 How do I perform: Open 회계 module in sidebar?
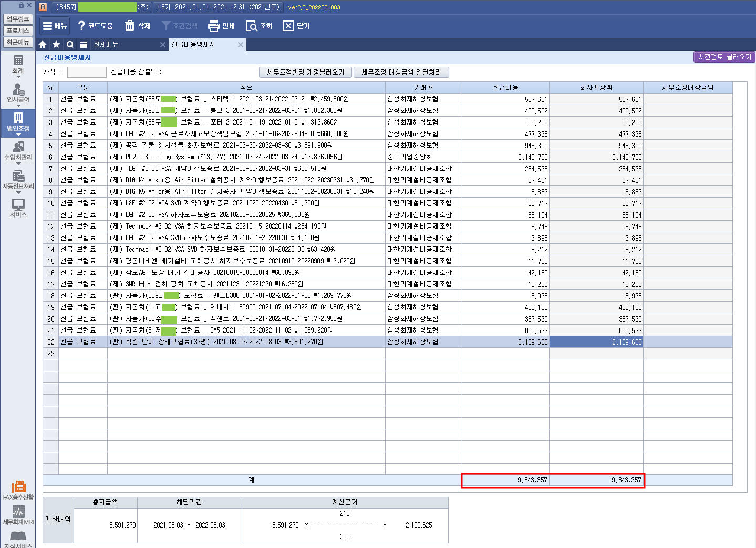(18, 64)
